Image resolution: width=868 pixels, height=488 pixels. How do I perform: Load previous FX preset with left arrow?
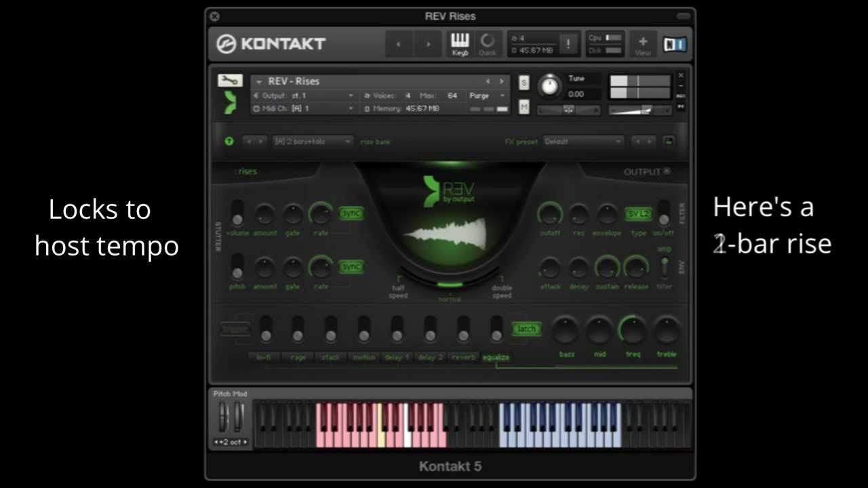(637, 142)
